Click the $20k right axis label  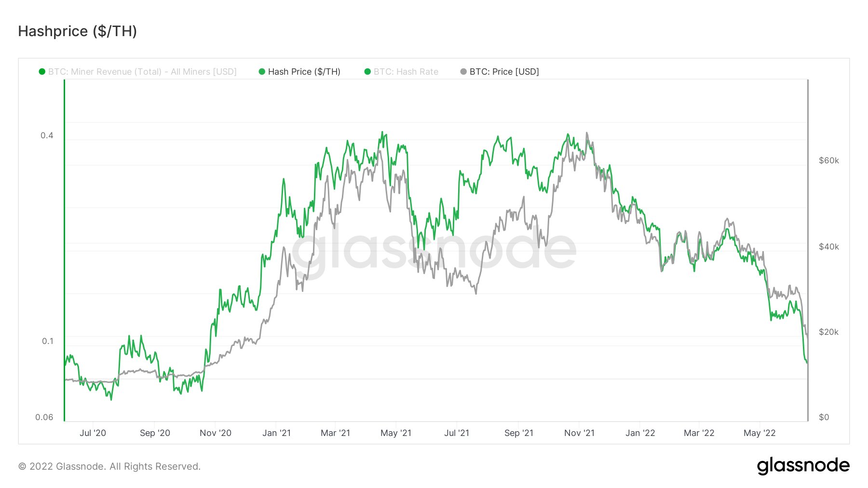click(828, 332)
